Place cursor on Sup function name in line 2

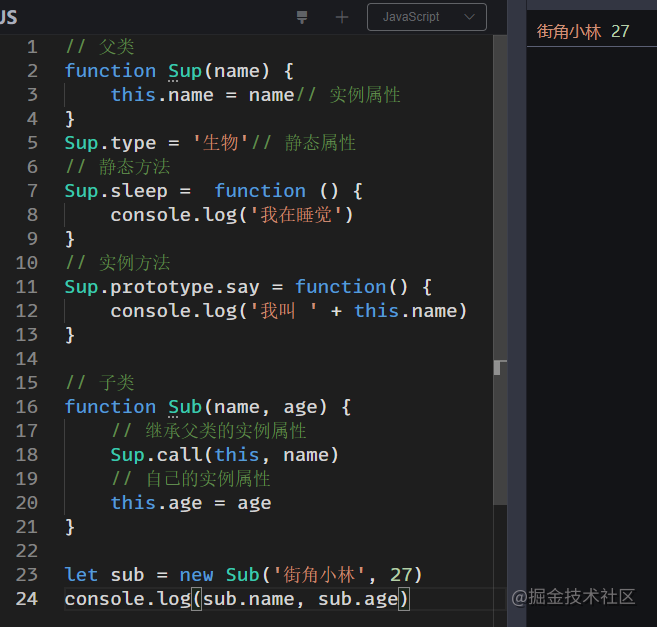click(185, 71)
